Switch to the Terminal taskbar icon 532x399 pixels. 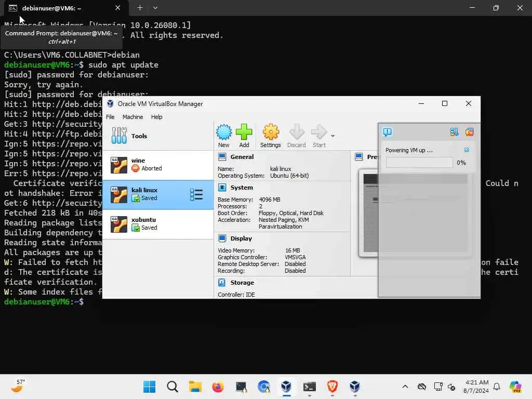pos(310,387)
